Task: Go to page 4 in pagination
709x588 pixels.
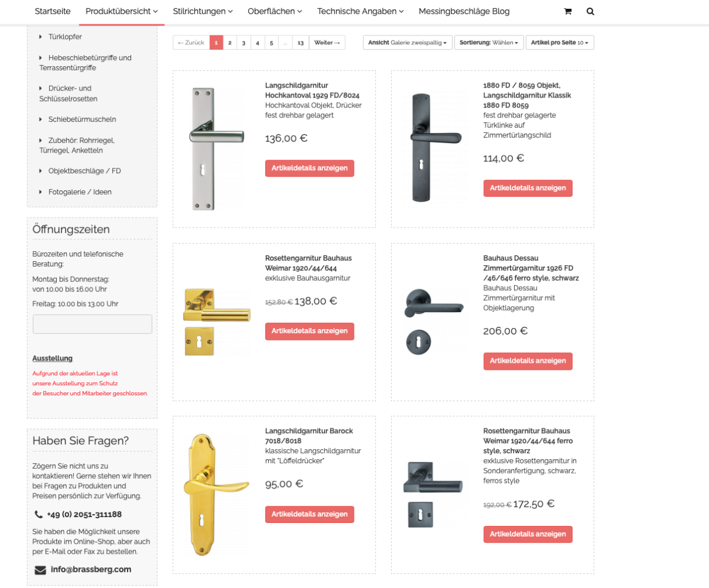Action: [258, 43]
